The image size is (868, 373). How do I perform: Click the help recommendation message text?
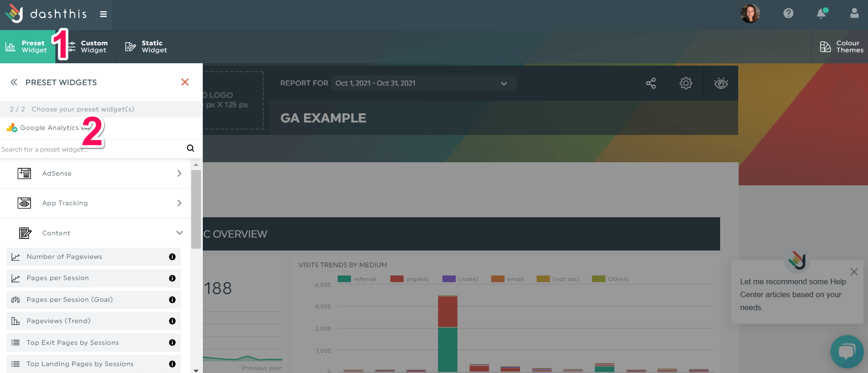click(793, 294)
